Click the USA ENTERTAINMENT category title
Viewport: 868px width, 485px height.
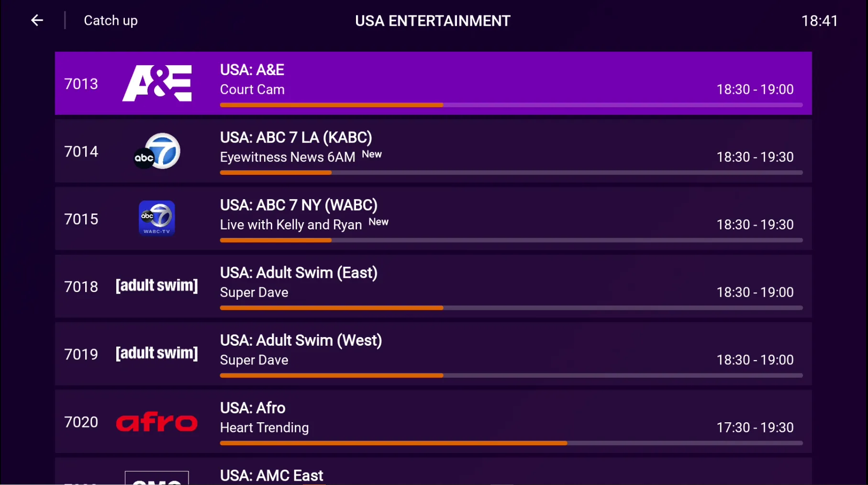tap(433, 21)
